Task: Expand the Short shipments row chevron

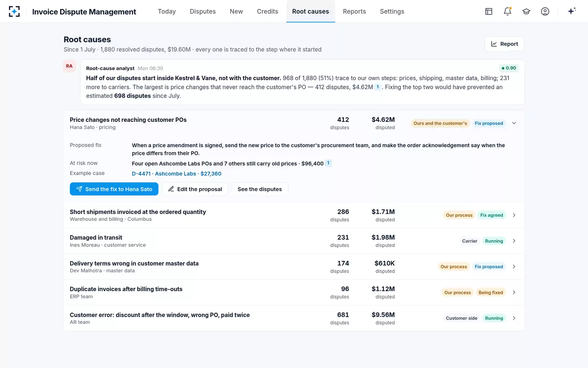Action: 514,215
